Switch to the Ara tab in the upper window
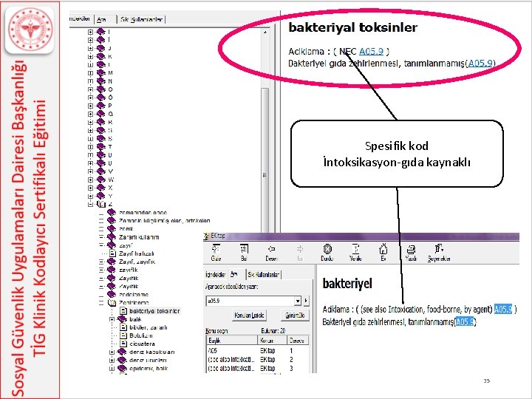 point(101,20)
